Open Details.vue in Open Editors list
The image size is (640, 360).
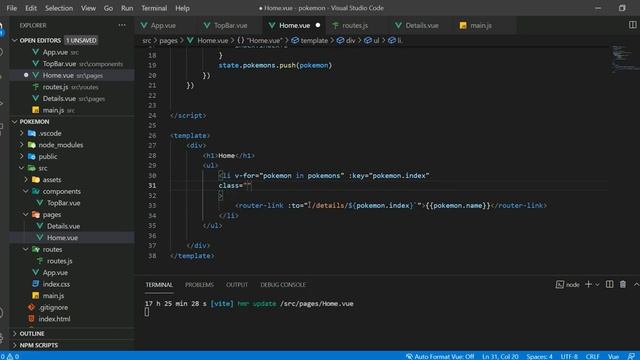[72, 98]
